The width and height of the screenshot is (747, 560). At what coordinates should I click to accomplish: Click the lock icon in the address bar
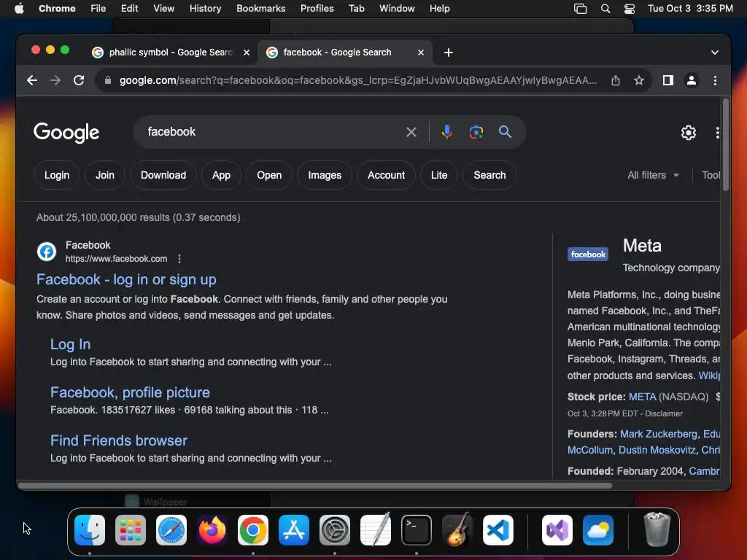tap(108, 80)
